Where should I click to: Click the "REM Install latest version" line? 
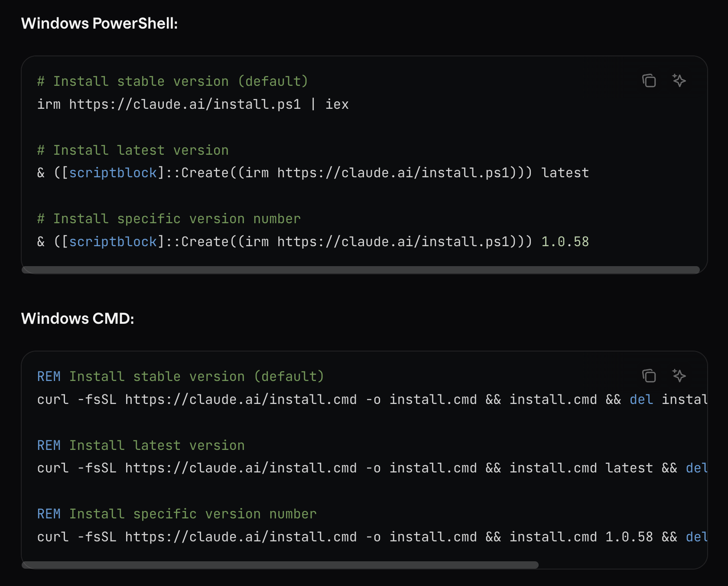(x=141, y=446)
